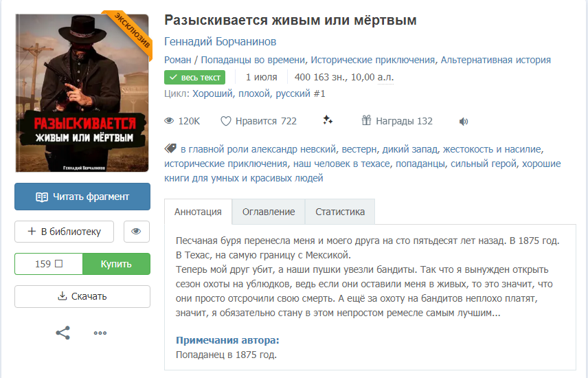Click the share icon below Download

tap(63, 333)
